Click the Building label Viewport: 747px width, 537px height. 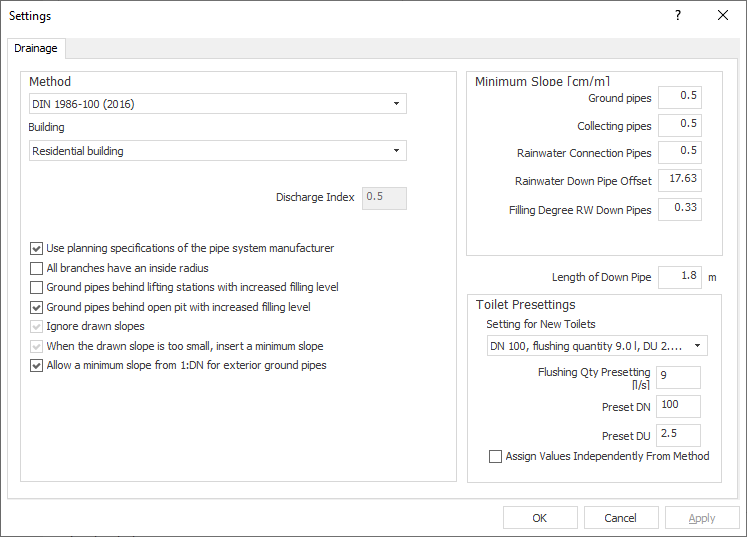46,127
